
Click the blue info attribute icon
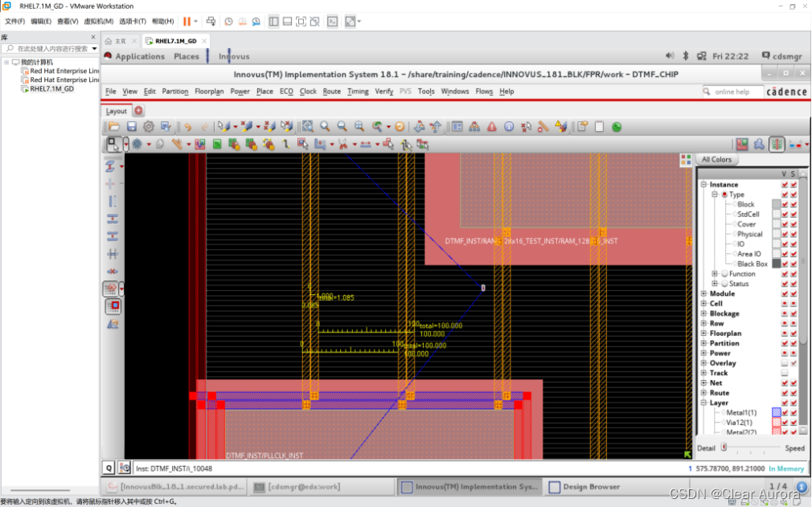(509, 127)
